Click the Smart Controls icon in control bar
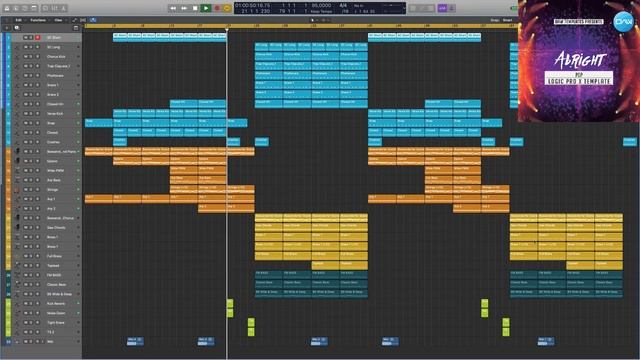This screenshot has height=360, width=640. (45, 8)
